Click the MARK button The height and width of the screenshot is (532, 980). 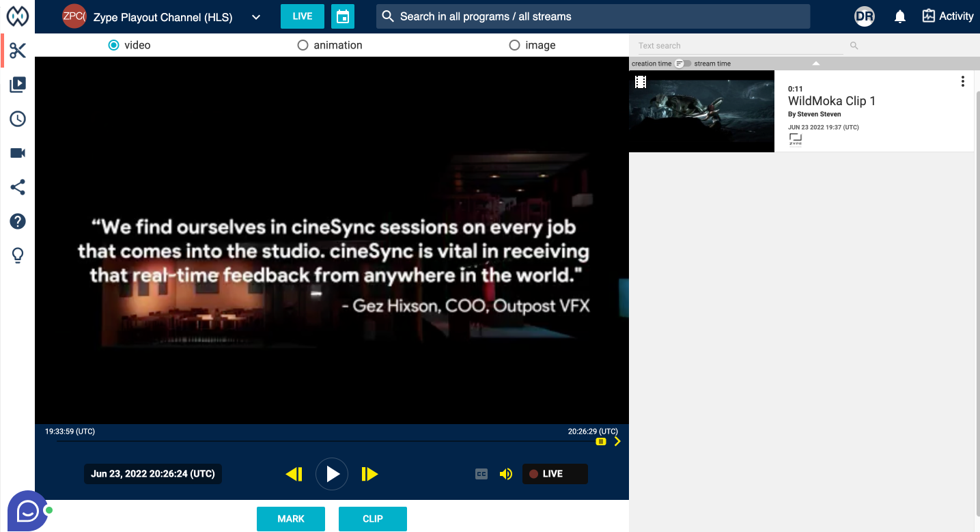291,519
